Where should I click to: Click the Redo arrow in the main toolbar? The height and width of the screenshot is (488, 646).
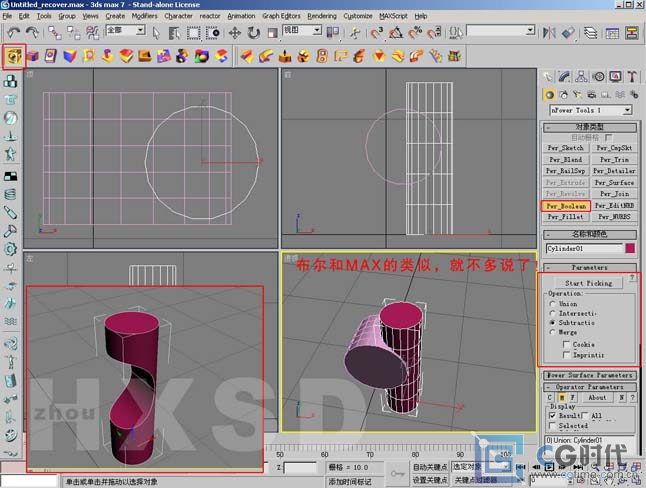click(32, 33)
